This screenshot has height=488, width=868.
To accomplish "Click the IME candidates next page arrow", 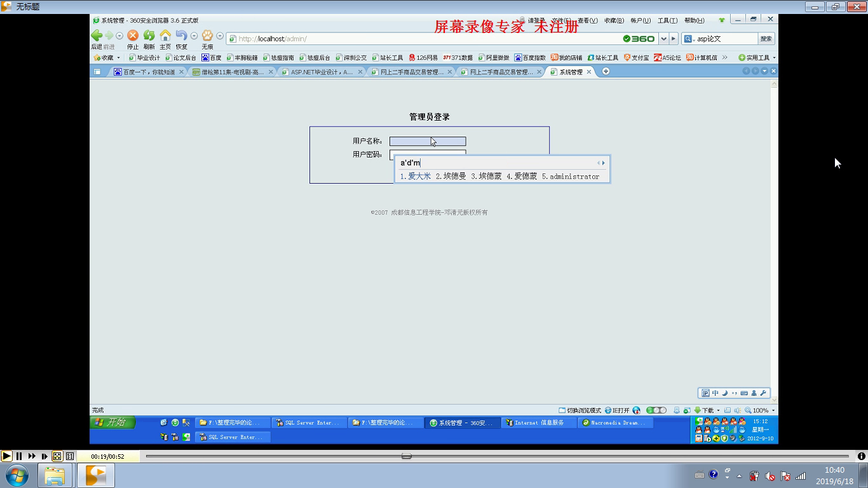I will pos(603,163).
